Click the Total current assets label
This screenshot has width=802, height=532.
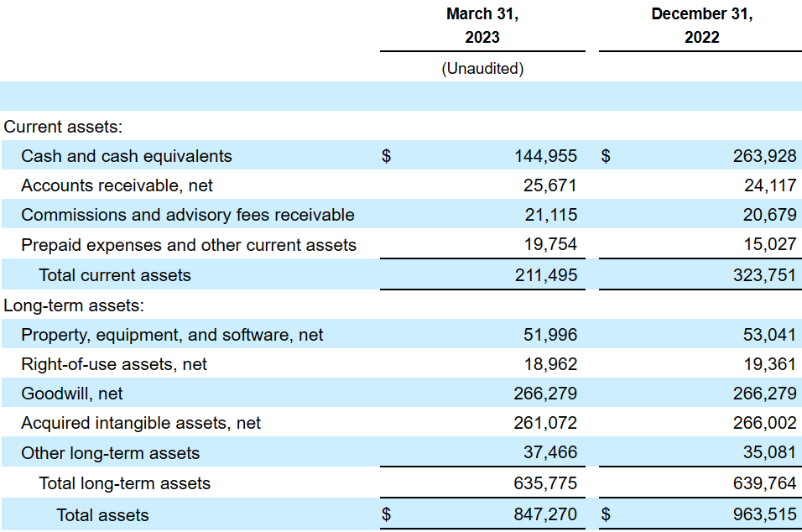pos(115,275)
